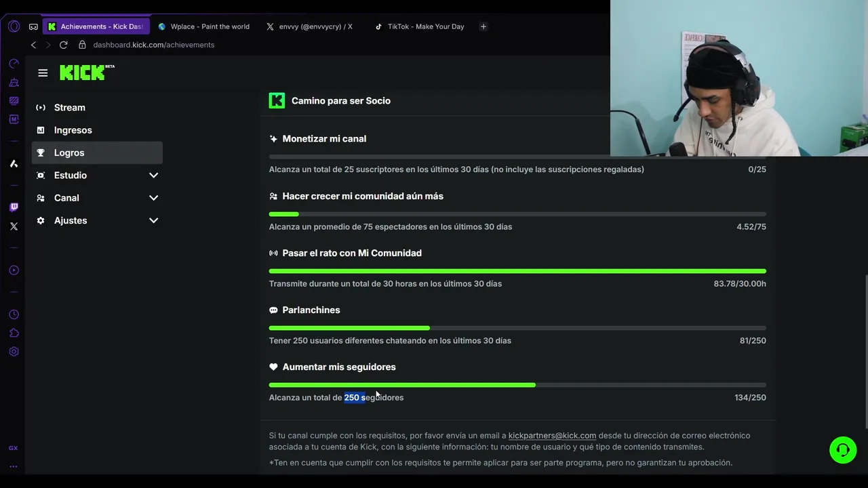Image resolution: width=868 pixels, height=488 pixels.
Task: Toggle the Kick hamburger menu
Action: [43, 73]
